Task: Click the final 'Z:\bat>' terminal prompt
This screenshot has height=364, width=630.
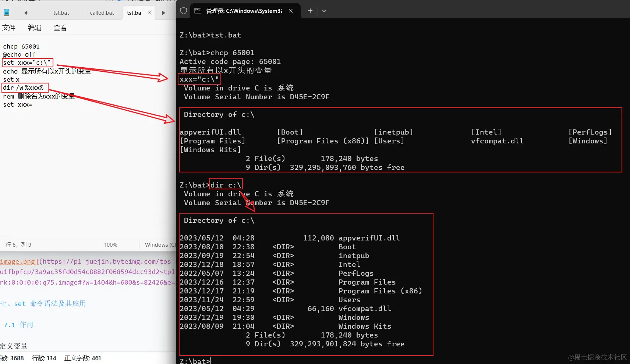Action: [x=195, y=361]
